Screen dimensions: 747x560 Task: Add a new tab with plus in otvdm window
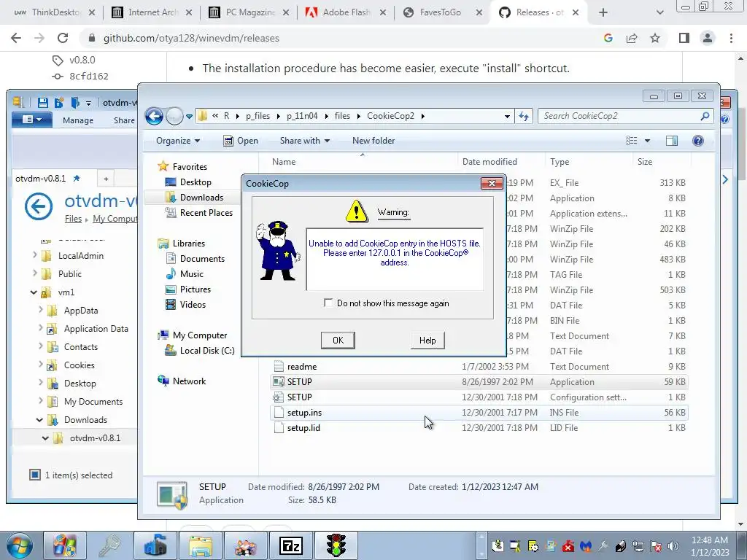pyautogui.click(x=106, y=179)
